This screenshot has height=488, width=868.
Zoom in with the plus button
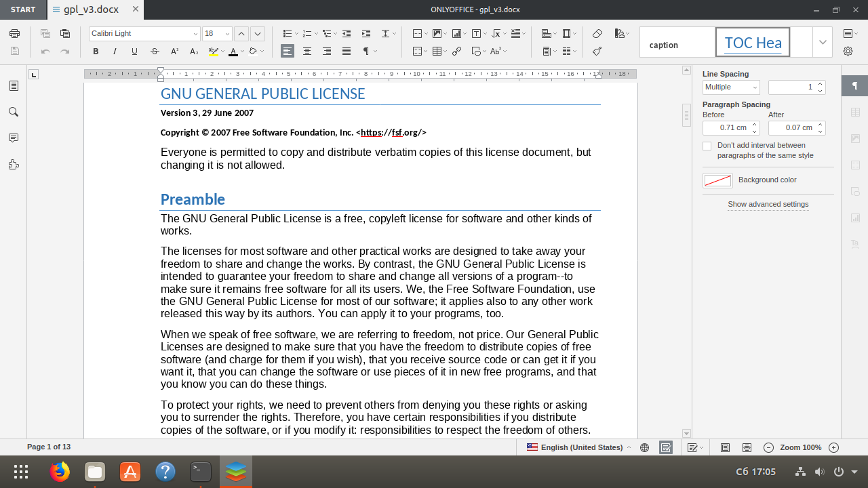click(x=834, y=447)
